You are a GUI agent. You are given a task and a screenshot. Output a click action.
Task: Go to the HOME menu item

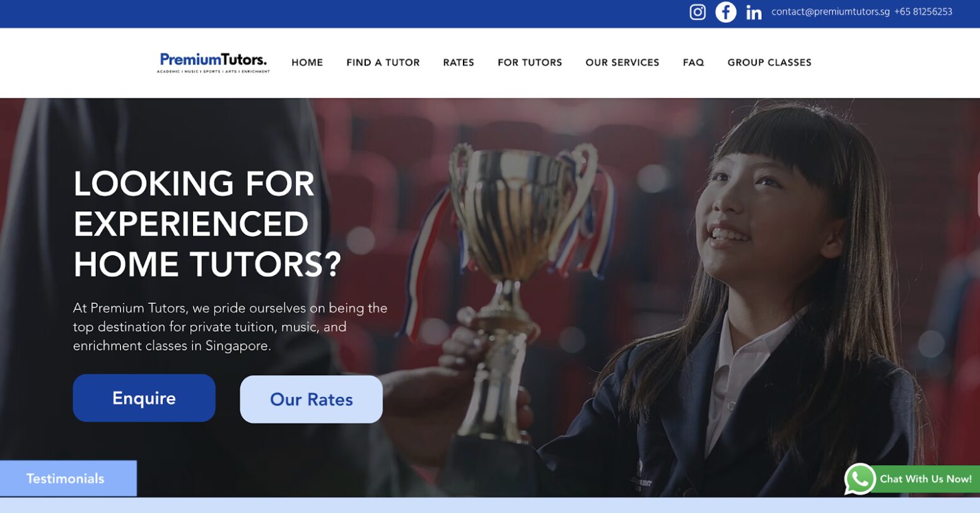tap(307, 62)
